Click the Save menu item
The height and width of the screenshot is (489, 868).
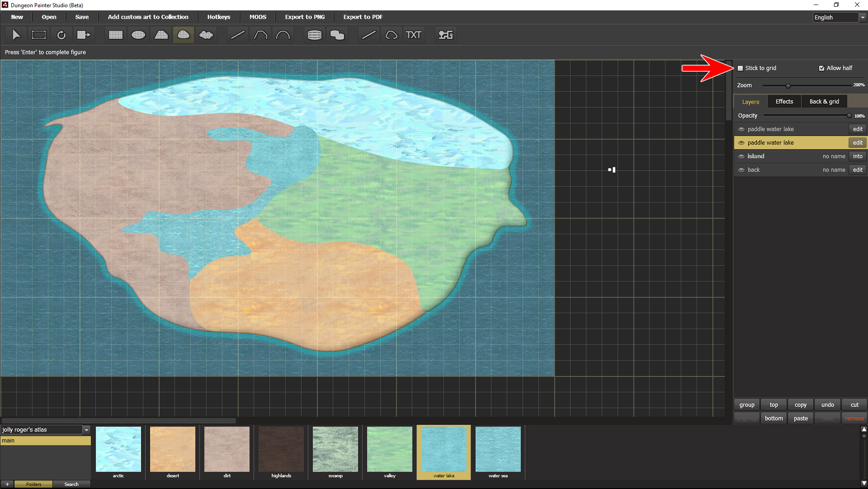pyautogui.click(x=82, y=17)
